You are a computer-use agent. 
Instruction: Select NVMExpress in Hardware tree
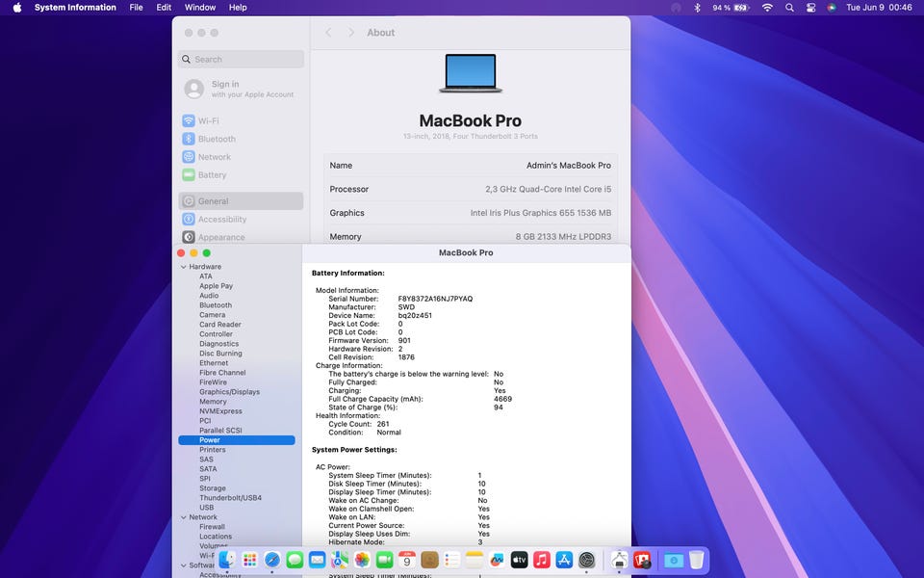pyautogui.click(x=220, y=411)
